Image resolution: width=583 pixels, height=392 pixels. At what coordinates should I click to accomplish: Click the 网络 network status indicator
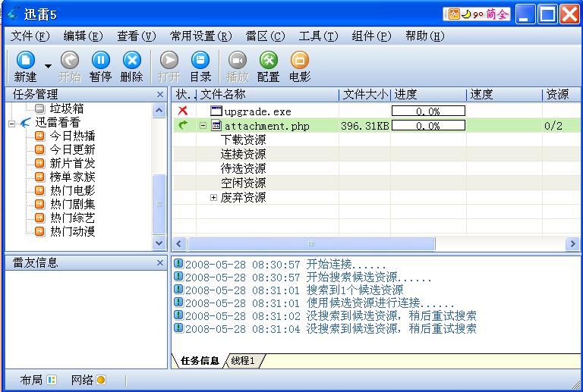pyautogui.click(x=89, y=380)
